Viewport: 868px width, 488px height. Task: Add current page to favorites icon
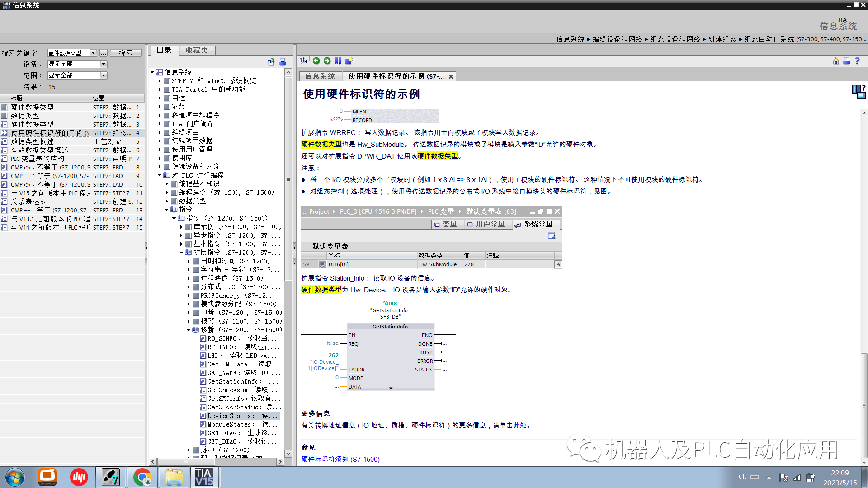click(x=349, y=61)
